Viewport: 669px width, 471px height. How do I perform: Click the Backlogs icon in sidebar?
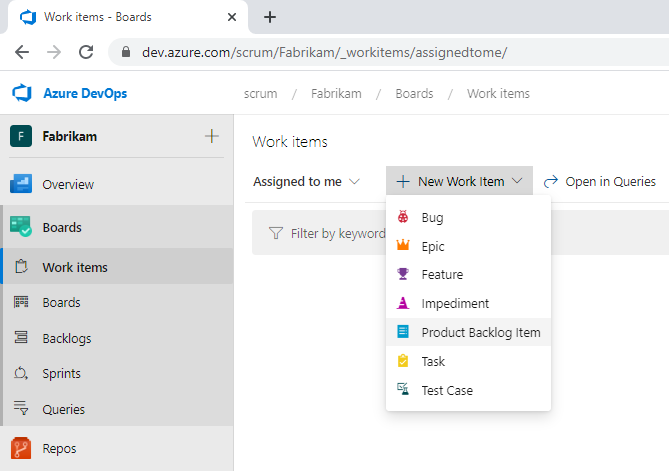click(21, 337)
